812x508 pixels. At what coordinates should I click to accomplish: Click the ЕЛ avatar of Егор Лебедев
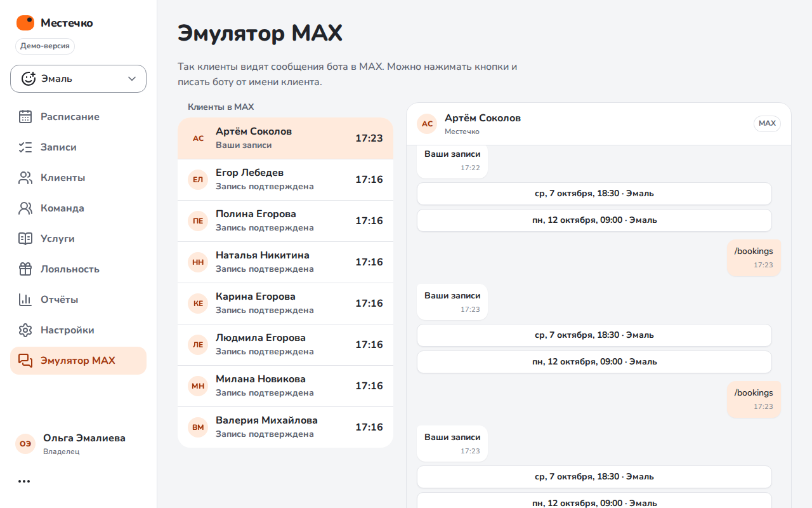198,180
